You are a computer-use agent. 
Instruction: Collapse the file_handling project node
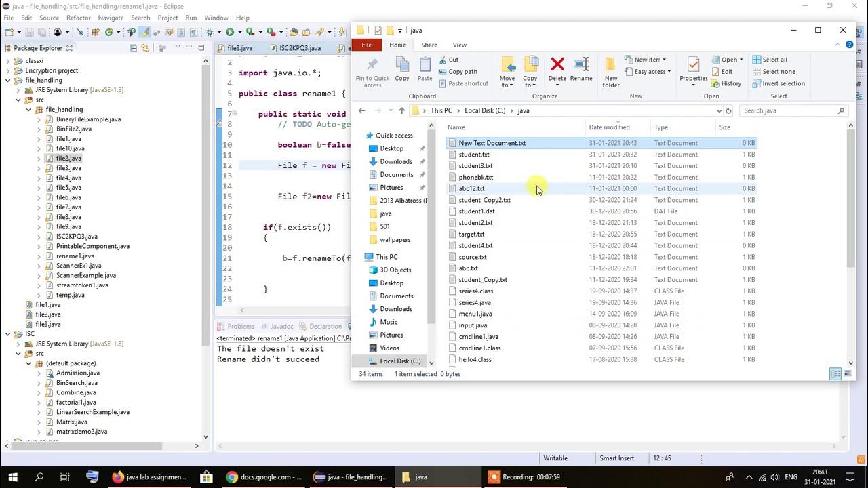8,80
